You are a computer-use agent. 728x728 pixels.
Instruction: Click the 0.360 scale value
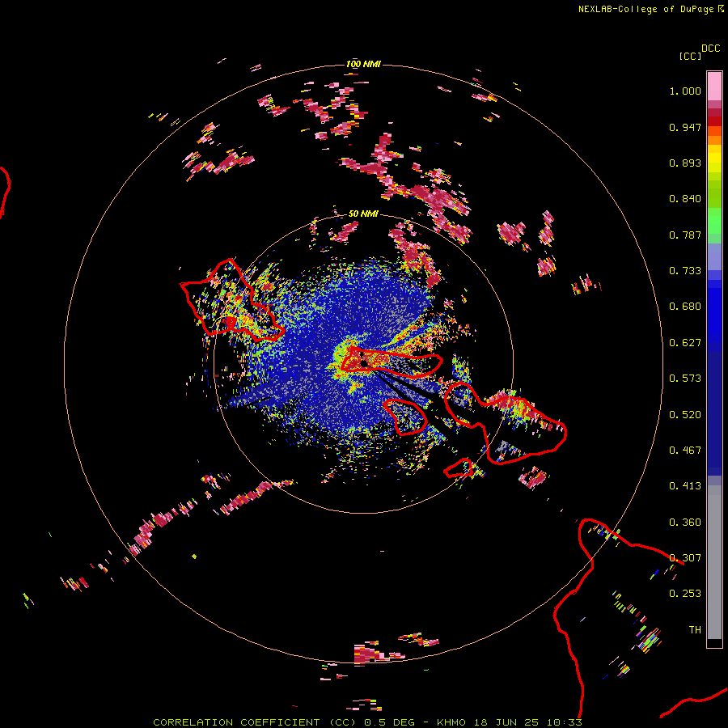coord(685,523)
